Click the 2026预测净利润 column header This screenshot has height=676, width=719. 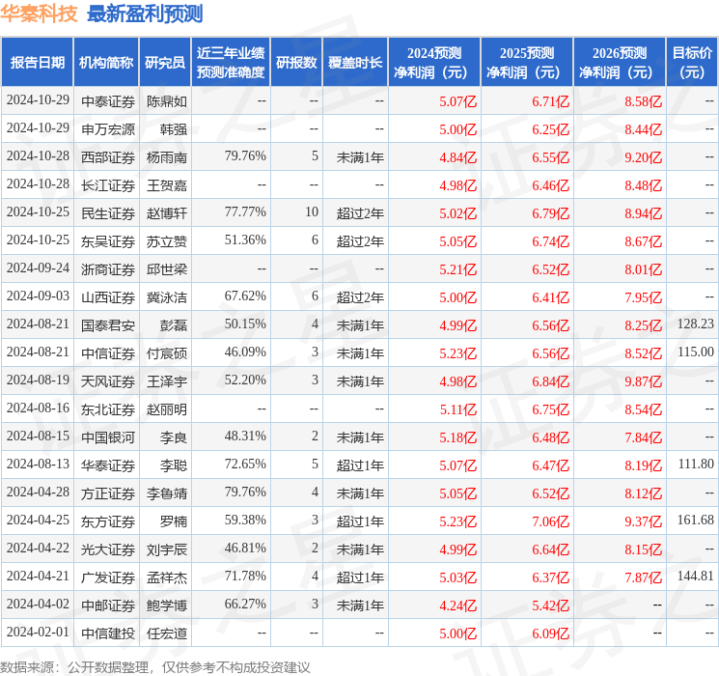(619, 62)
